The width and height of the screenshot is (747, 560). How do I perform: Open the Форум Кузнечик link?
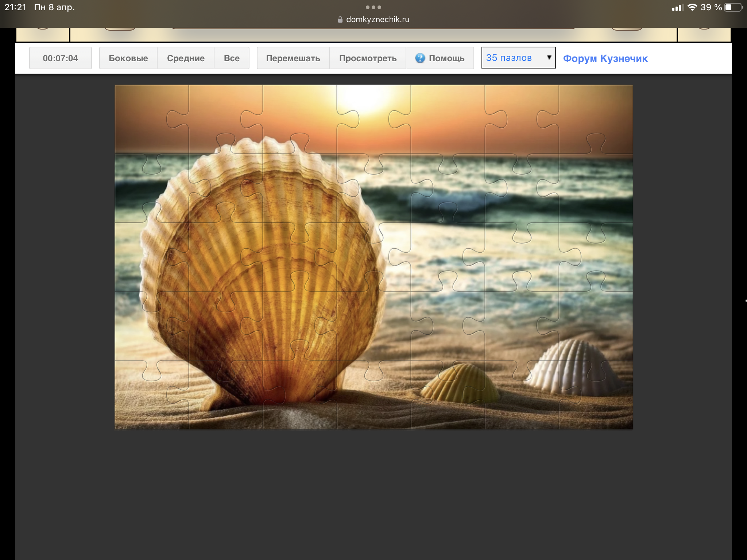tap(605, 58)
